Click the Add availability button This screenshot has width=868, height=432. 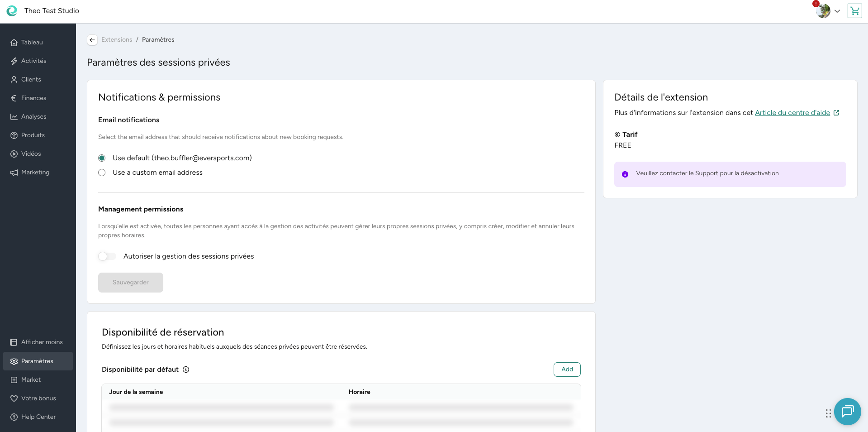(x=567, y=370)
